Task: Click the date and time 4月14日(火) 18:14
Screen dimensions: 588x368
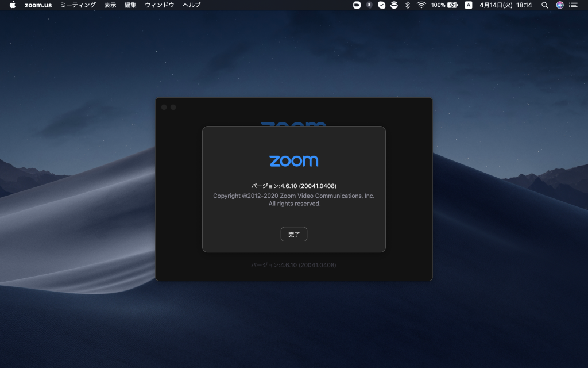Action: [505, 5]
